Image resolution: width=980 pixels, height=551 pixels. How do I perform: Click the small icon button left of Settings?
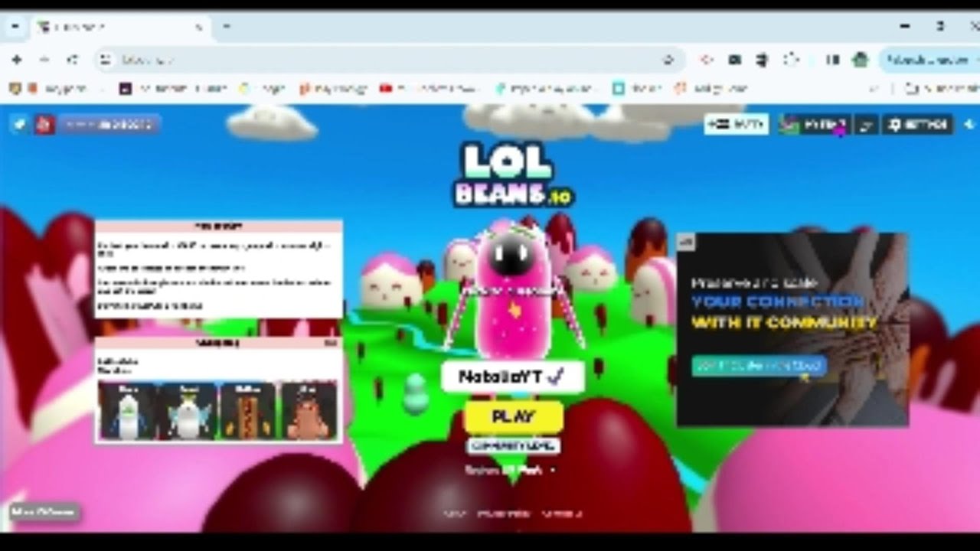tap(866, 124)
